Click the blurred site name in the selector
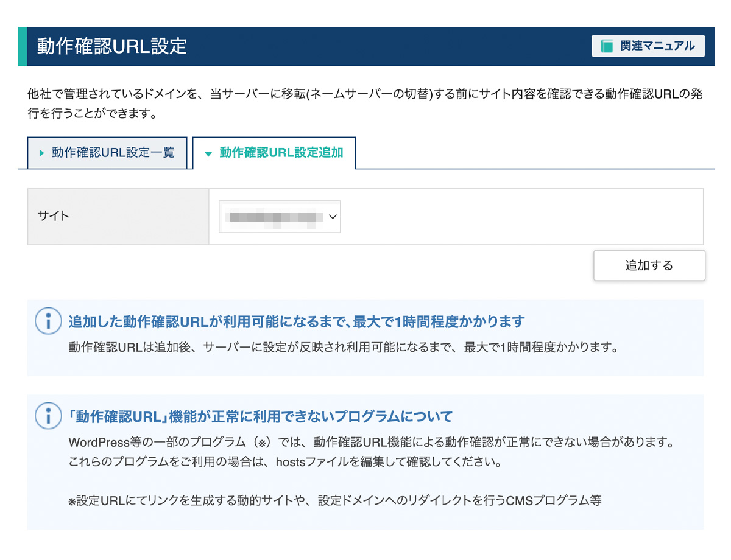This screenshot has height=560, width=731. tap(274, 216)
